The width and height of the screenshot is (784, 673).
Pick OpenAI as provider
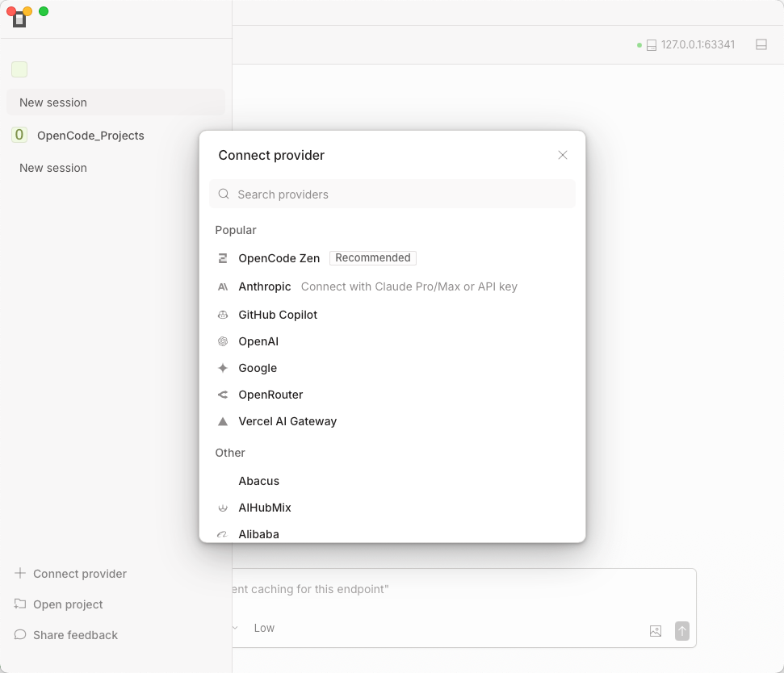tap(258, 341)
